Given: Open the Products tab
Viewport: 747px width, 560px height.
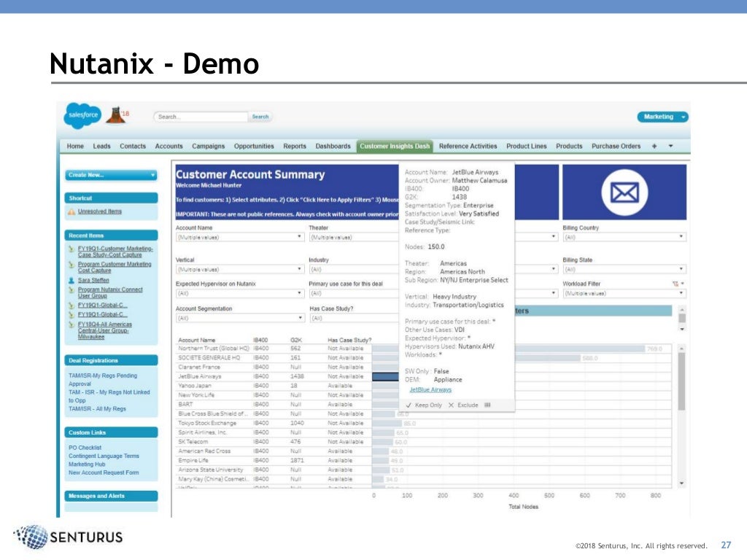Looking at the screenshot, I should click(x=569, y=146).
